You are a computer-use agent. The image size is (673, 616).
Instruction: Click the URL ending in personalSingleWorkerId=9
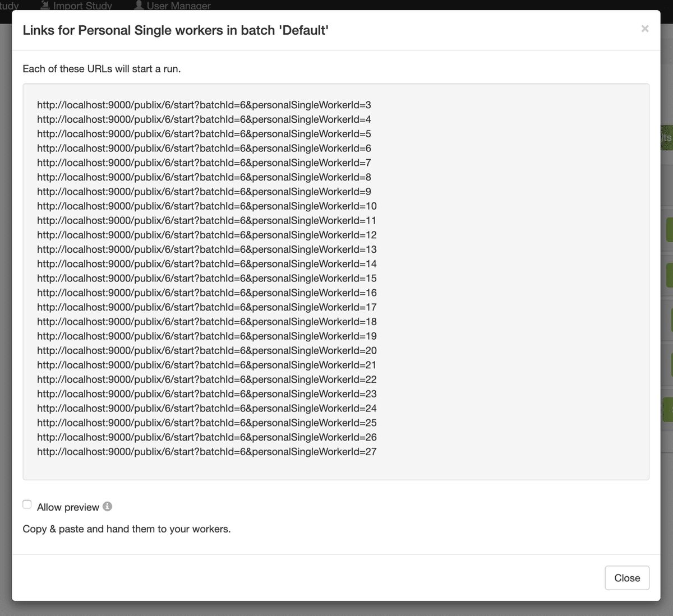[204, 192]
